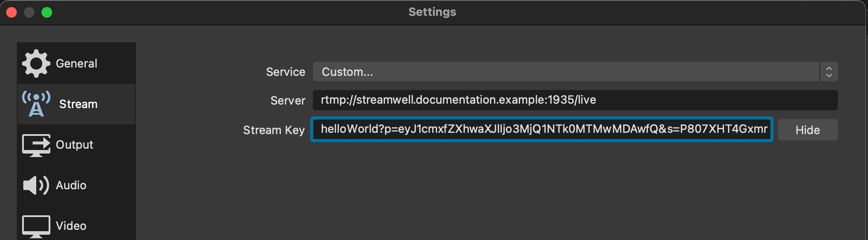Click into the Server URL field
This screenshot has height=240, width=868.
575,100
